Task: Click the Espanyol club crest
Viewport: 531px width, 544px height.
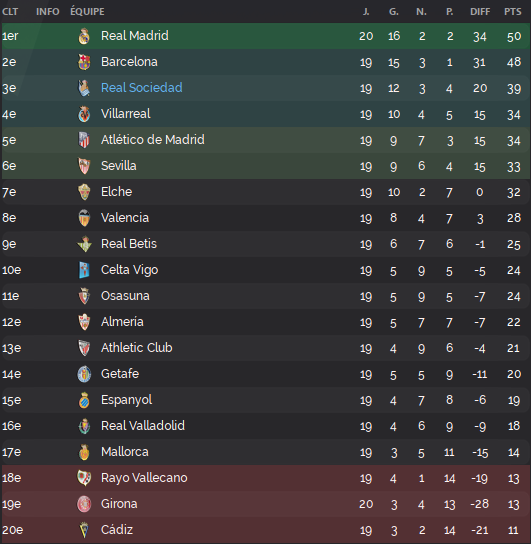Action: [84, 400]
